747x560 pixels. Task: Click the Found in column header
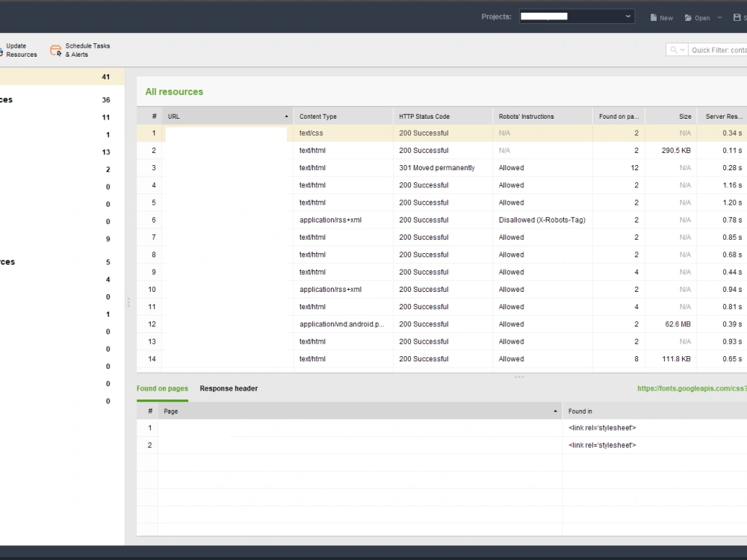654,411
